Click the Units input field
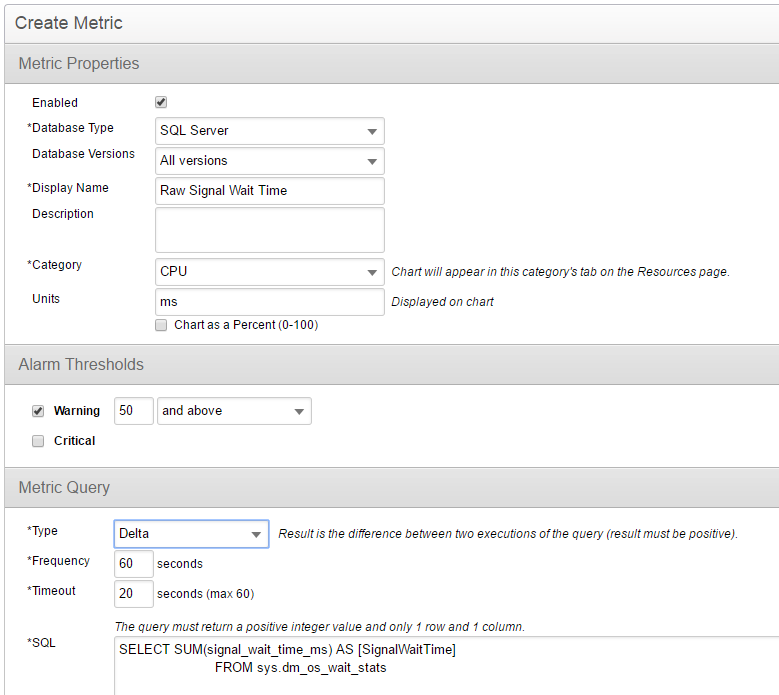 click(269, 302)
